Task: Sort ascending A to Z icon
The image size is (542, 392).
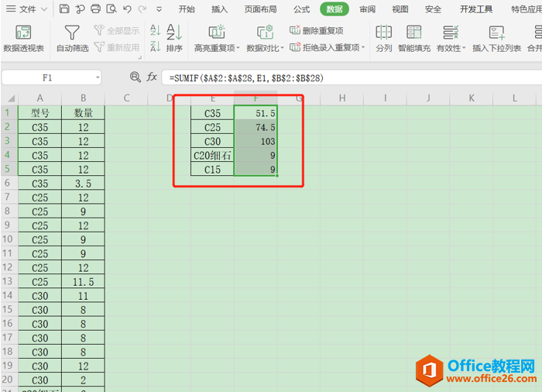Action: (x=155, y=30)
